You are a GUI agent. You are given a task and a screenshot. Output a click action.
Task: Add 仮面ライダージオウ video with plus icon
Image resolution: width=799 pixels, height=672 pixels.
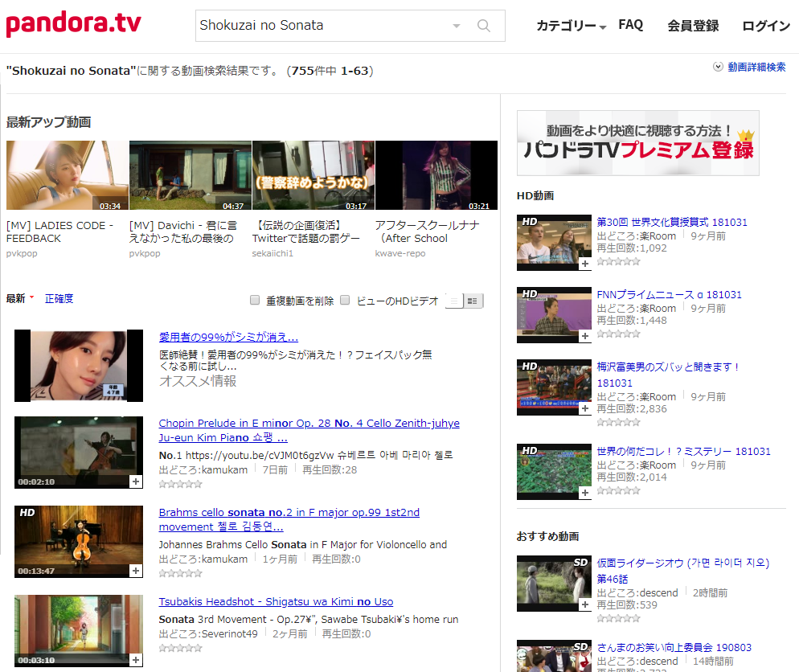[585, 604]
